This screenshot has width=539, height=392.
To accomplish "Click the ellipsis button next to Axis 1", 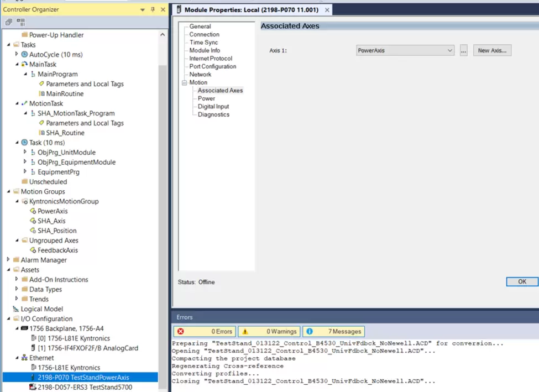I will 464,50.
